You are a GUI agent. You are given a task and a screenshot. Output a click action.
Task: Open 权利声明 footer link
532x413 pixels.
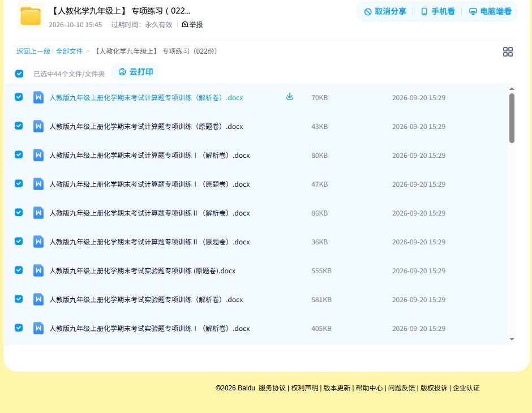tap(304, 388)
